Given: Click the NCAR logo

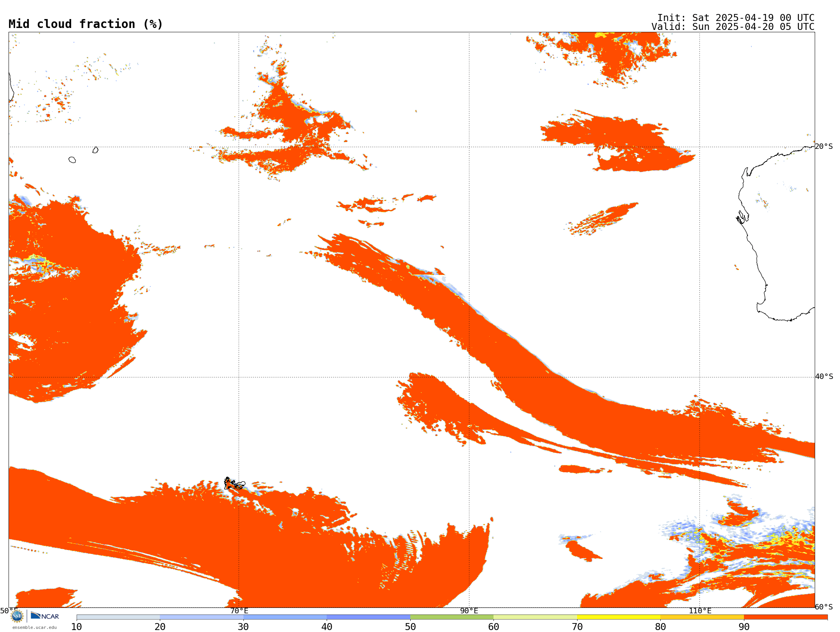Looking at the screenshot, I should pyautogui.click(x=45, y=616).
